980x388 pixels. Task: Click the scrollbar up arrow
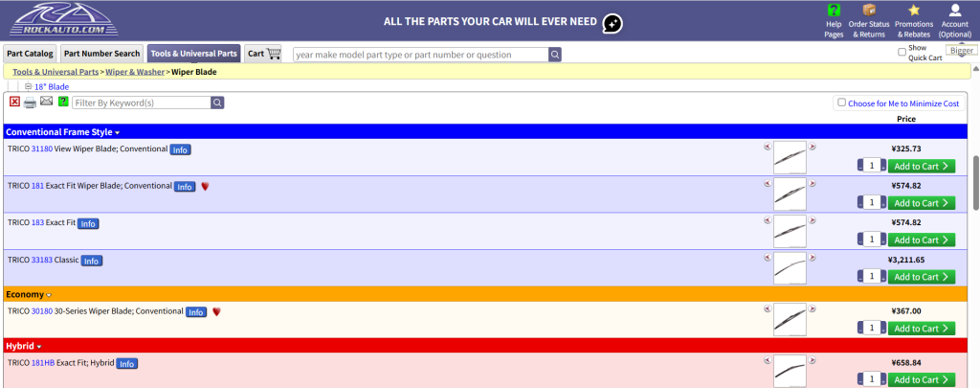[975, 68]
